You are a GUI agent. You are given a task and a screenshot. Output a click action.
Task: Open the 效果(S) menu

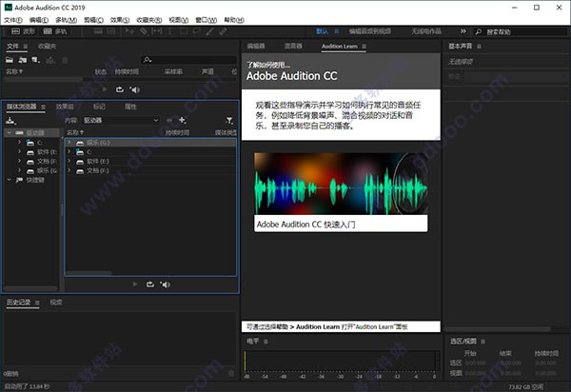click(x=120, y=20)
